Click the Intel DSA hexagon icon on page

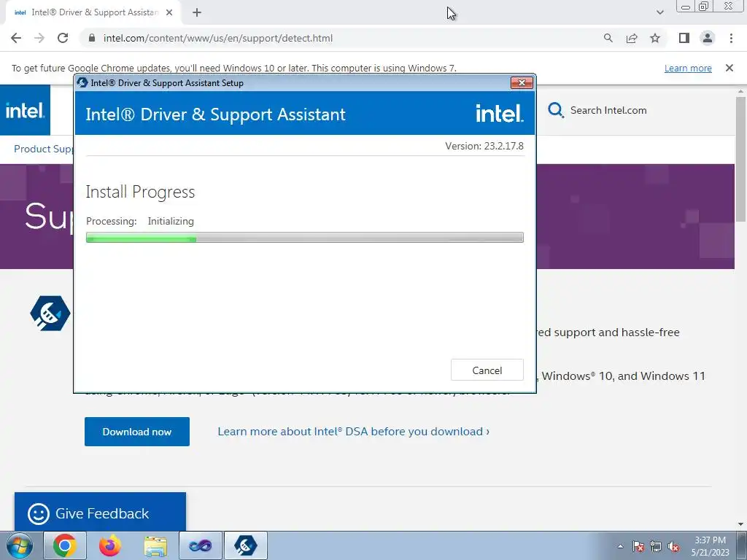(x=50, y=313)
